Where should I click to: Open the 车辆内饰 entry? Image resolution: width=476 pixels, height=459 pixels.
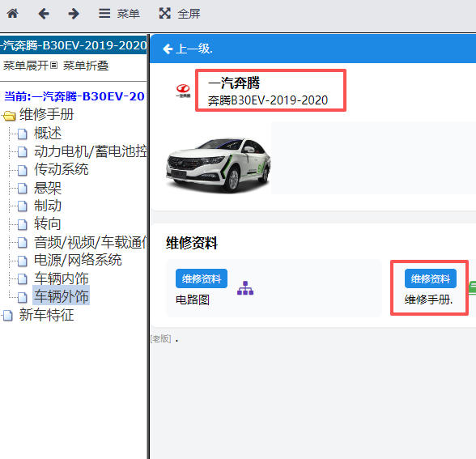[61, 278]
